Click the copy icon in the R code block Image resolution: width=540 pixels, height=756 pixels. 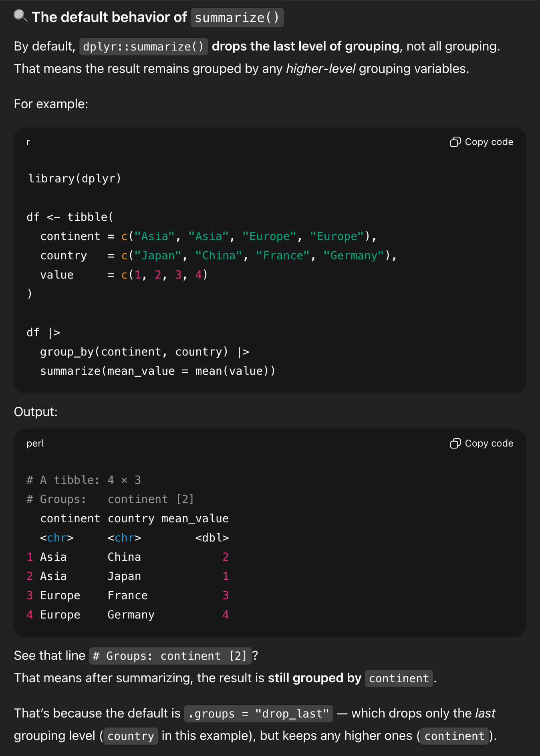[x=455, y=142]
